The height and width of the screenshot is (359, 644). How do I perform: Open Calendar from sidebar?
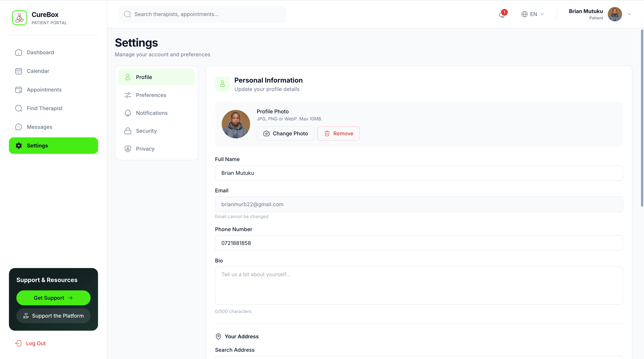coord(38,71)
